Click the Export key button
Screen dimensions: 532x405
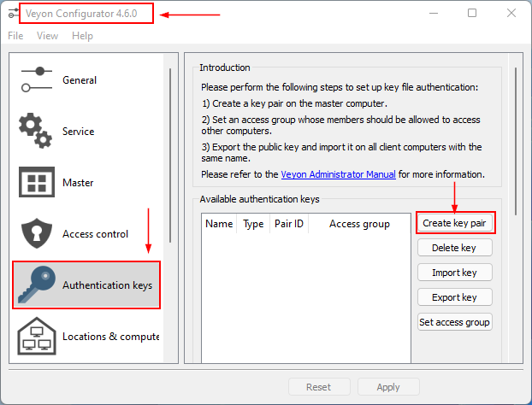455,297
